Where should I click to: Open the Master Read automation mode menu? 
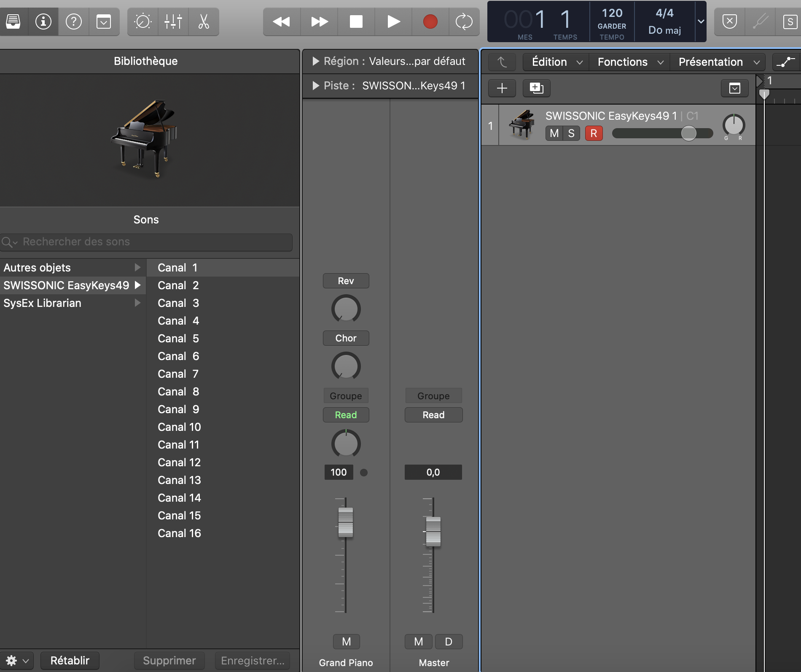[x=433, y=415]
